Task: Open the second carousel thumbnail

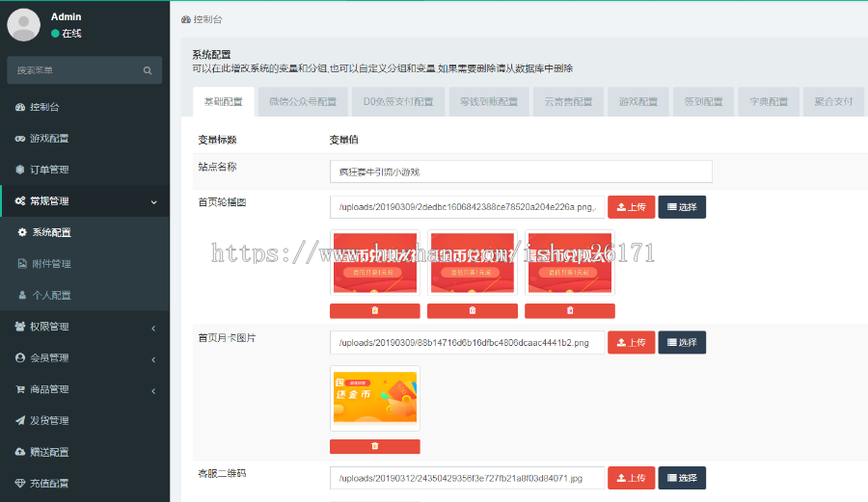Action: (473, 263)
